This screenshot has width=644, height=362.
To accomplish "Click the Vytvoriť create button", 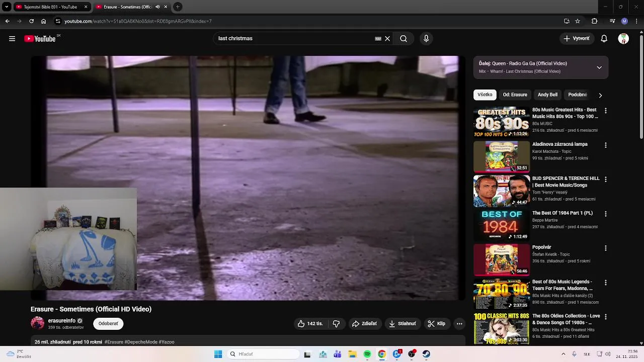I will 577,39.
